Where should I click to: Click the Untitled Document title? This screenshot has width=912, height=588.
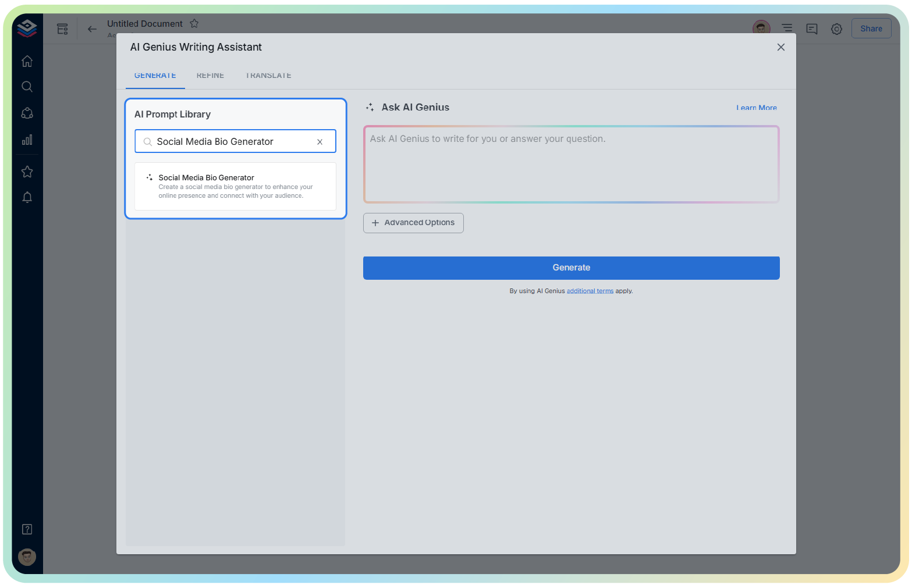click(145, 24)
